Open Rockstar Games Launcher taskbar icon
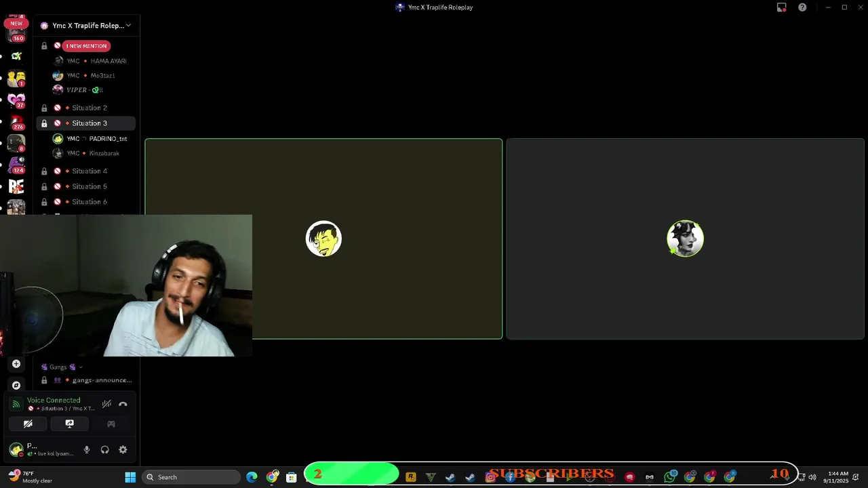The image size is (868, 488). [410, 477]
